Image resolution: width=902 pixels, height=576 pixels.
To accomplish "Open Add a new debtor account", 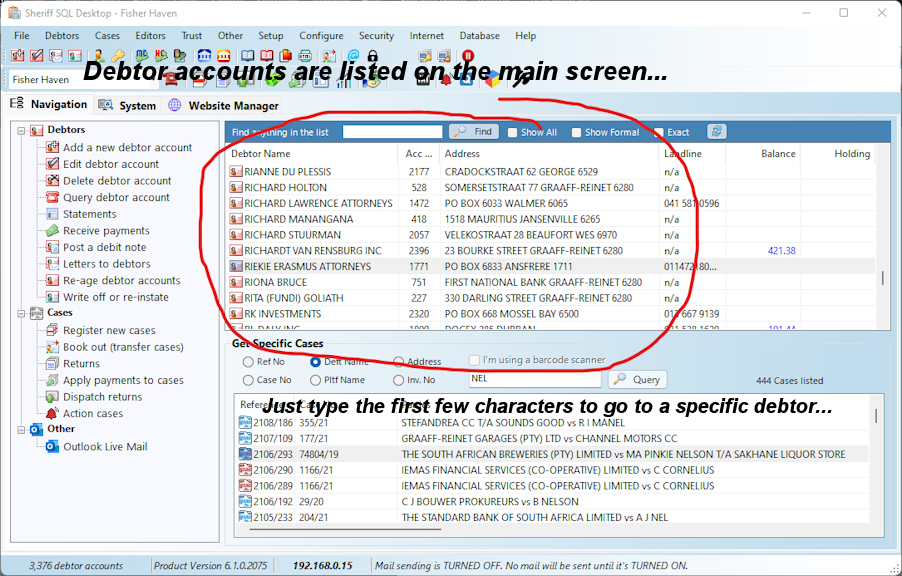I will (127, 147).
